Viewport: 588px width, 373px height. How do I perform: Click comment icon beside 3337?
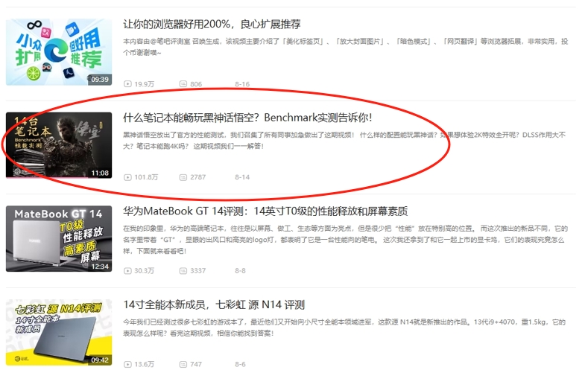click(x=183, y=271)
